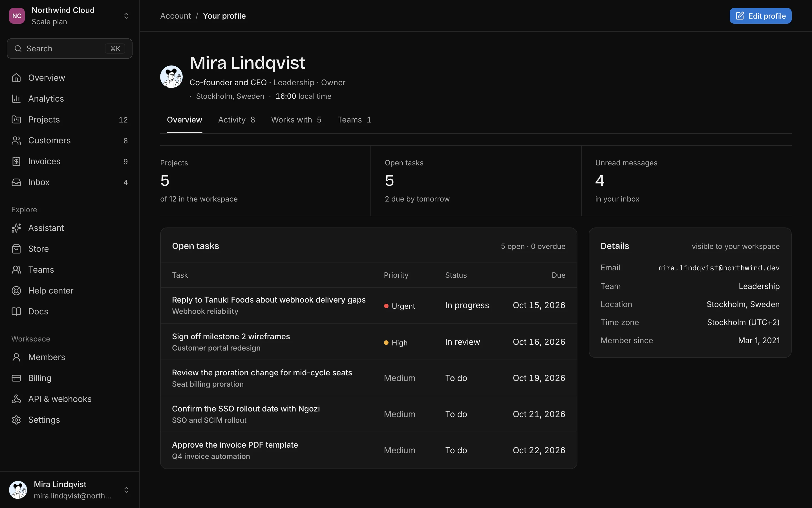Click the Help center lifebuoy icon
812x508 pixels.
pos(16,291)
